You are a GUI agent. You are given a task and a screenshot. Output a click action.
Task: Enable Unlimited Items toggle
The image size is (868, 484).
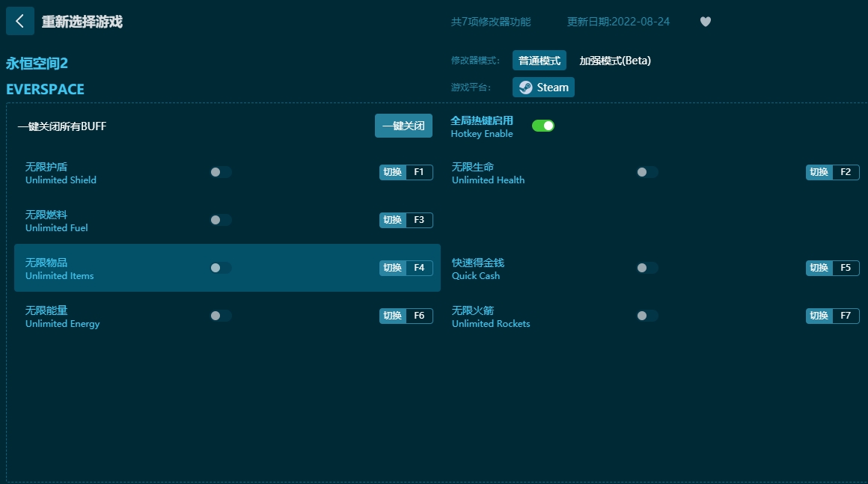click(220, 268)
